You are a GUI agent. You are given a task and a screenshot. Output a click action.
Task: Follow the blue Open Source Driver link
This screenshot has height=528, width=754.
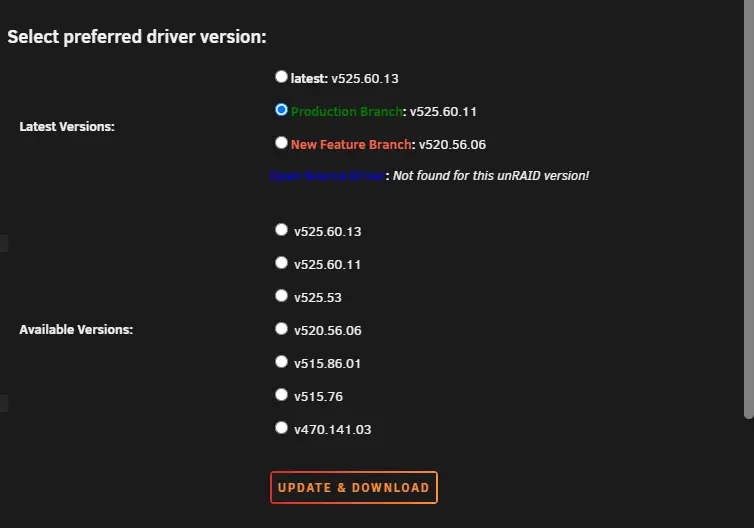click(x=326, y=176)
